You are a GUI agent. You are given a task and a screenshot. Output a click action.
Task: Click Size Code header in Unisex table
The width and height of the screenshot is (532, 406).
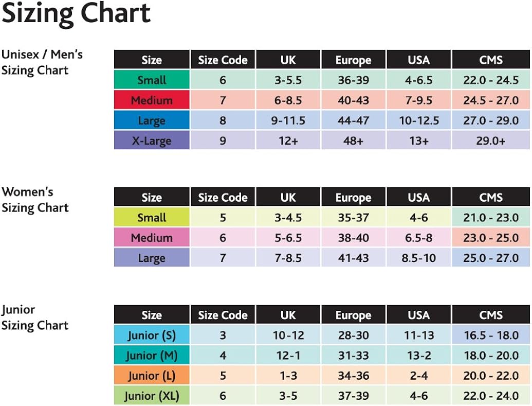[223, 60]
